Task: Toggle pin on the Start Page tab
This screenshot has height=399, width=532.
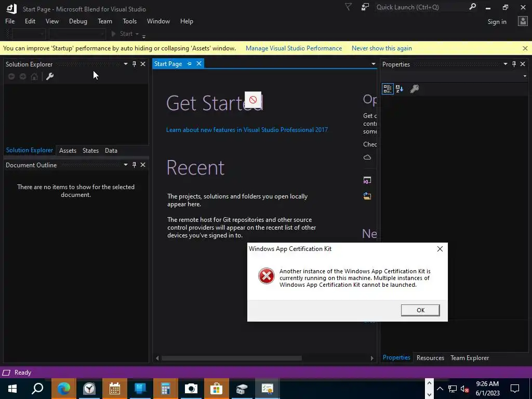Action: pos(189,63)
